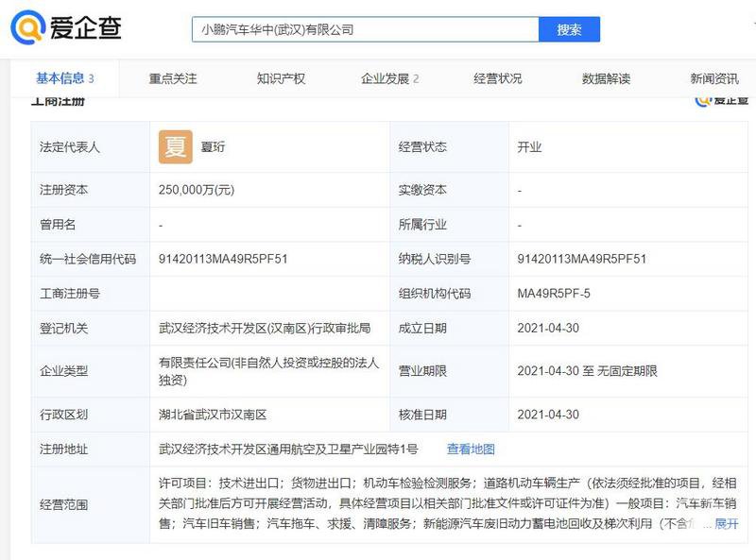The image size is (756, 560).
Task: Select taxpayer ID value under 纳税人识别号
Action: [581, 260]
